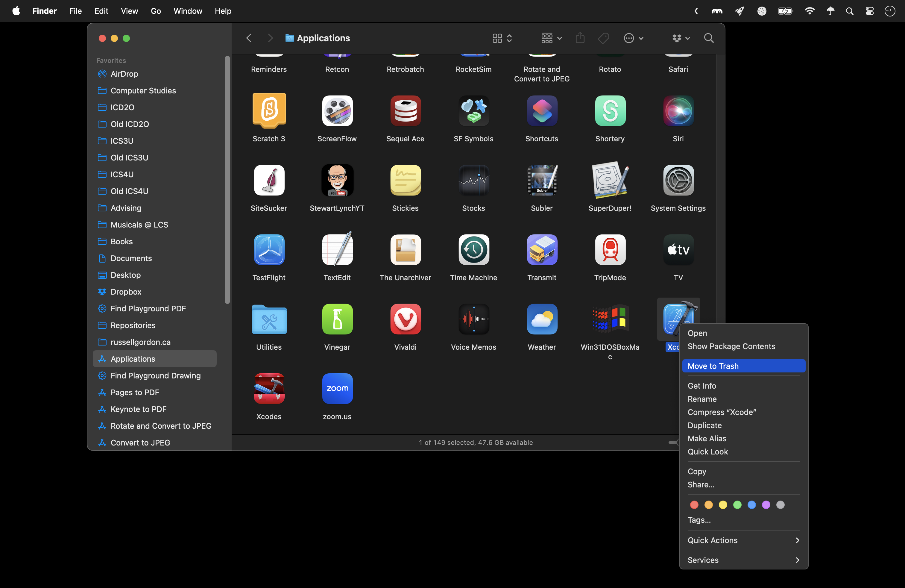The image size is (905, 588).
Task: Click the Xcodes toolbox icon
Action: click(x=269, y=388)
